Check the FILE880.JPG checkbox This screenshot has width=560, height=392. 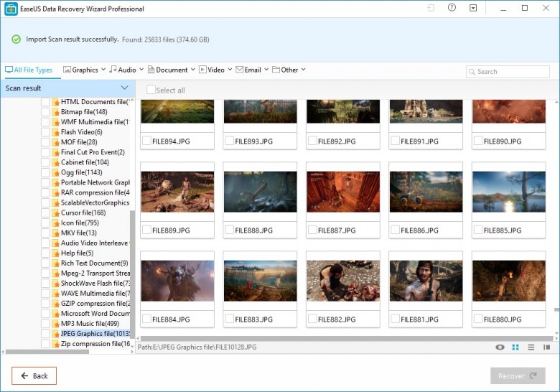click(478, 319)
